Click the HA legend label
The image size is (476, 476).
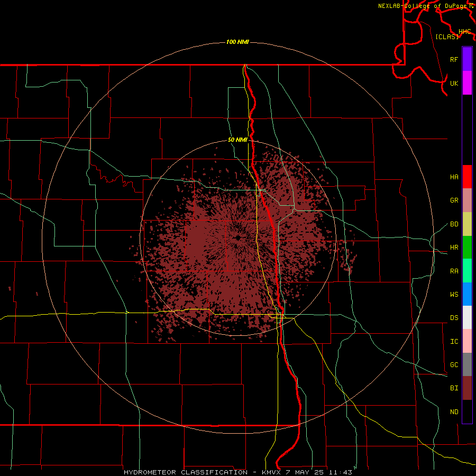pyautogui.click(x=454, y=177)
